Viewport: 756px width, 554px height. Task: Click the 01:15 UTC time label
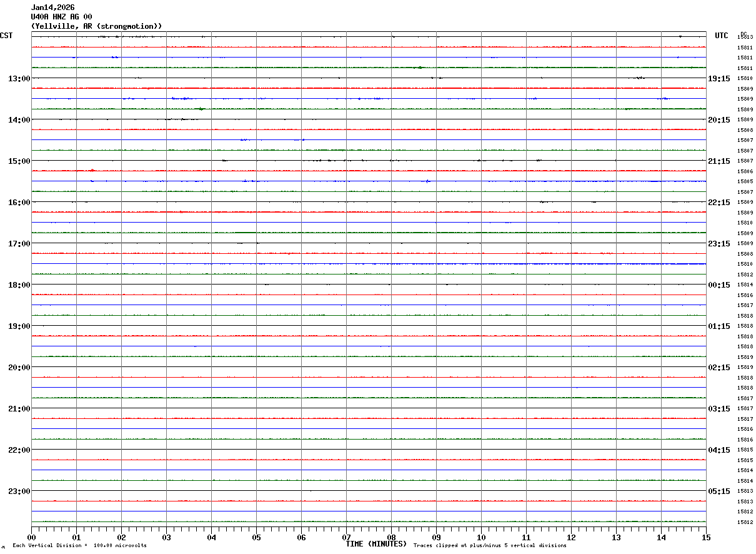[719, 326]
